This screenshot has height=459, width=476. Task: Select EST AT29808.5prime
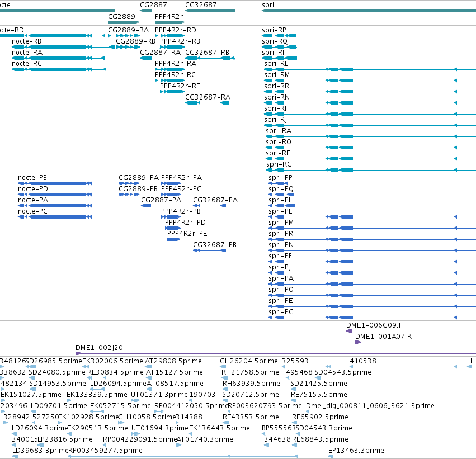click(173, 361)
